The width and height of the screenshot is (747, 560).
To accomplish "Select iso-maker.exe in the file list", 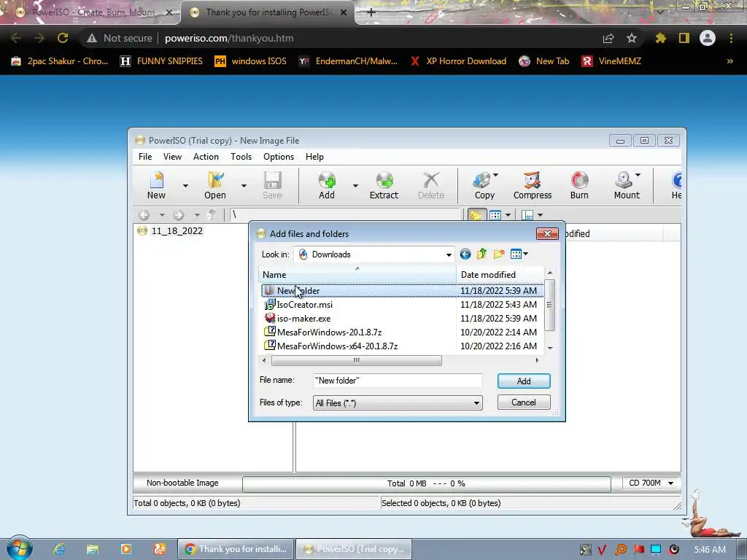I will pyautogui.click(x=303, y=318).
